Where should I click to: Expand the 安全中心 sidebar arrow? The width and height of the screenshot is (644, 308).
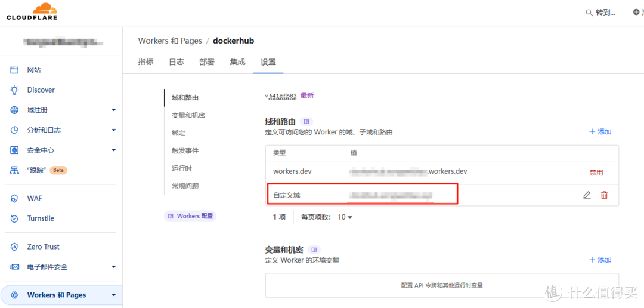point(114,150)
